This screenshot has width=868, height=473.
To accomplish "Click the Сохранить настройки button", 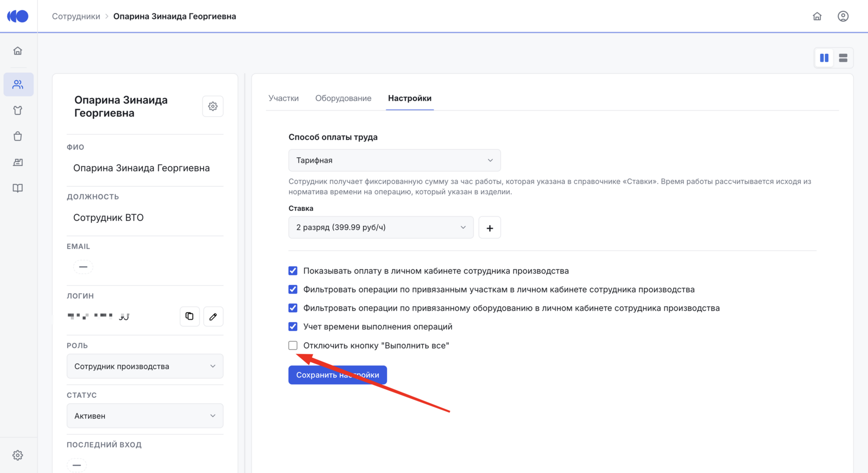I will click(x=337, y=375).
